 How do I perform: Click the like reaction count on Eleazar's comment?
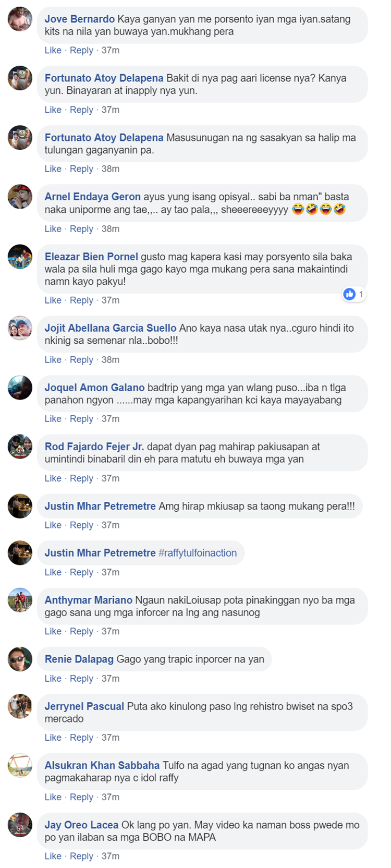tap(353, 294)
